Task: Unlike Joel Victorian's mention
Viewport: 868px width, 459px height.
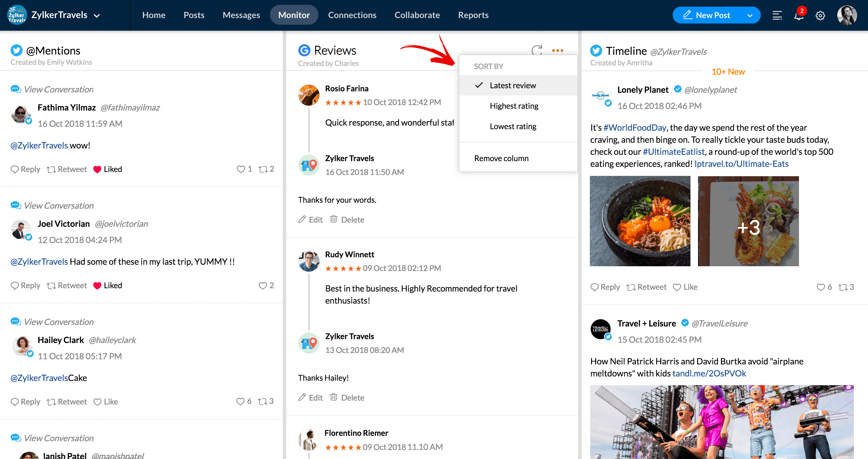Action: (x=108, y=286)
